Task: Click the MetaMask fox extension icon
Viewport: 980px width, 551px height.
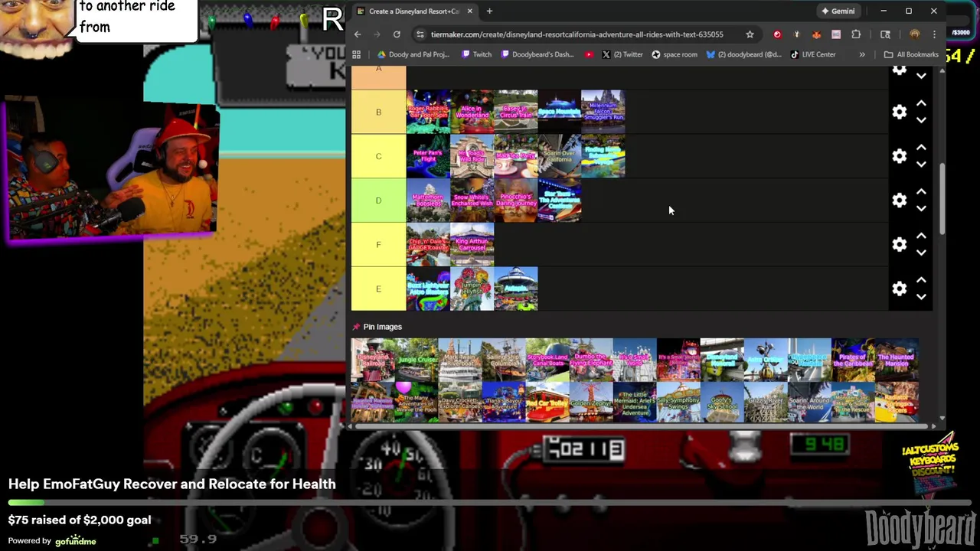Action: (816, 34)
